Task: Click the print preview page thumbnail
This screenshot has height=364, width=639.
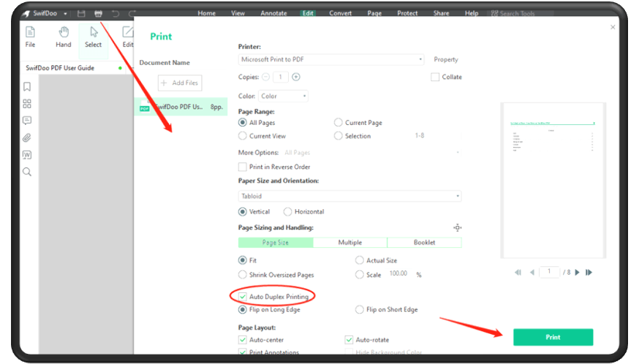Action: pos(553,181)
